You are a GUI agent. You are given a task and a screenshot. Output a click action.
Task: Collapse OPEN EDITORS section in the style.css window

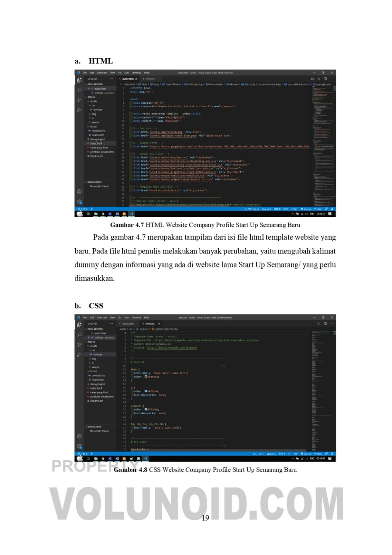click(95, 329)
